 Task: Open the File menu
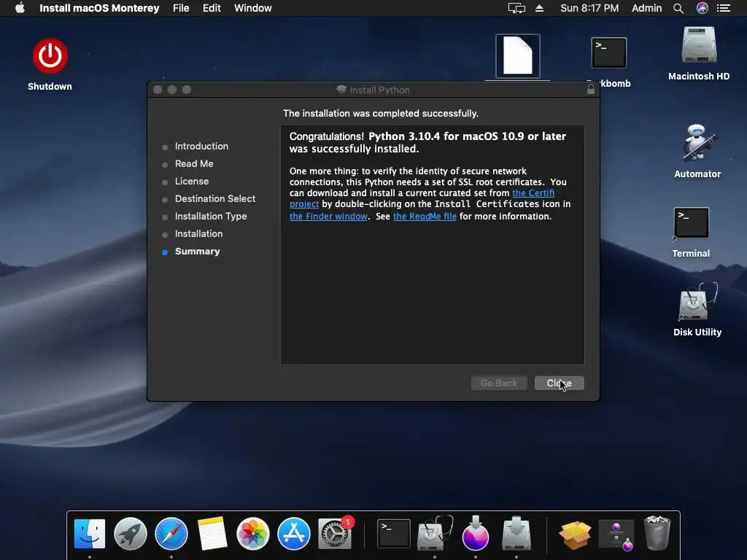pyautogui.click(x=181, y=8)
